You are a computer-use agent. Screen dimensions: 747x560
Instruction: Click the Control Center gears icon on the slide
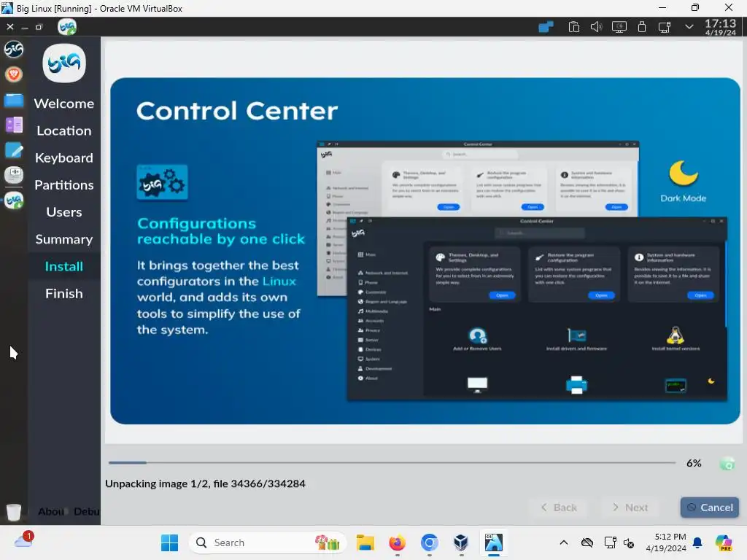(162, 182)
